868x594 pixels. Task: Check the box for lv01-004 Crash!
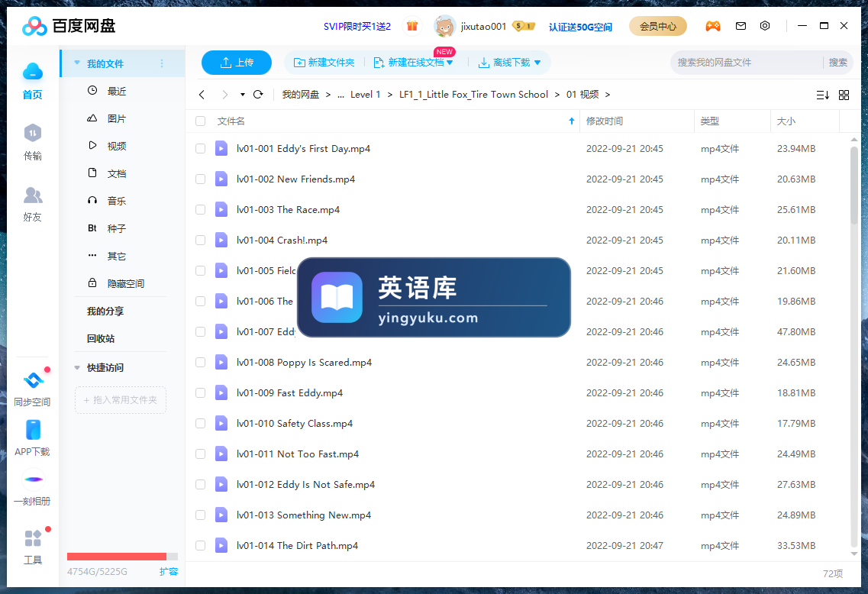pos(200,241)
